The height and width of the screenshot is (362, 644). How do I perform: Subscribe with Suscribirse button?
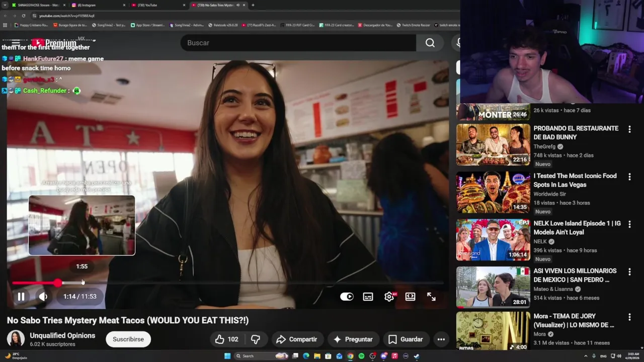coord(128,339)
